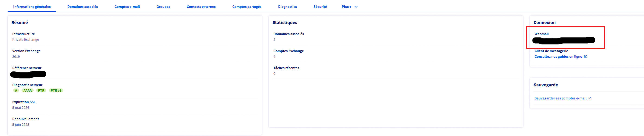Image resolution: width=644 pixels, height=136 pixels.
Task: Follow the "Sauvegarder ses comptes e-mail" link
Action: point(560,98)
